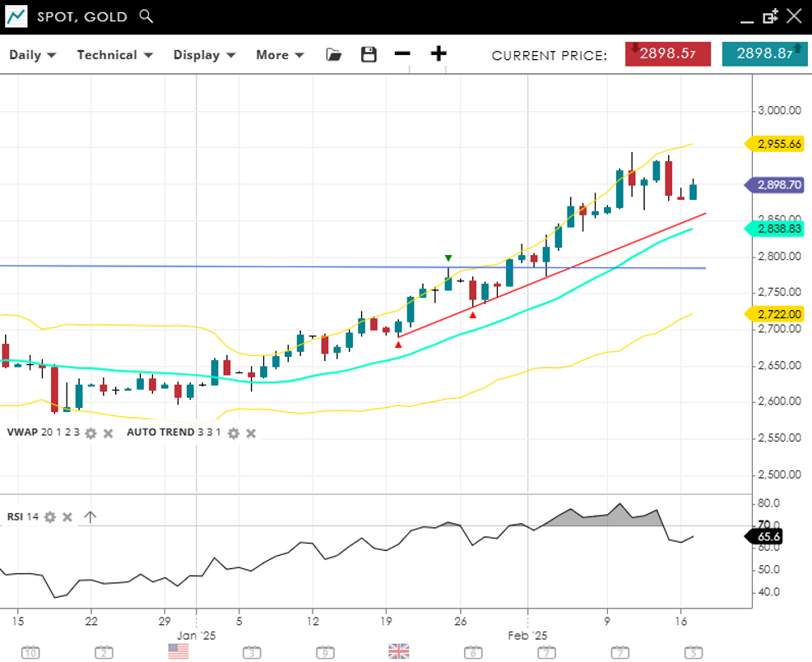The height and width of the screenshot is (662, 812).
Task: Open the Display options dropdown
Action: pos(204,55)
